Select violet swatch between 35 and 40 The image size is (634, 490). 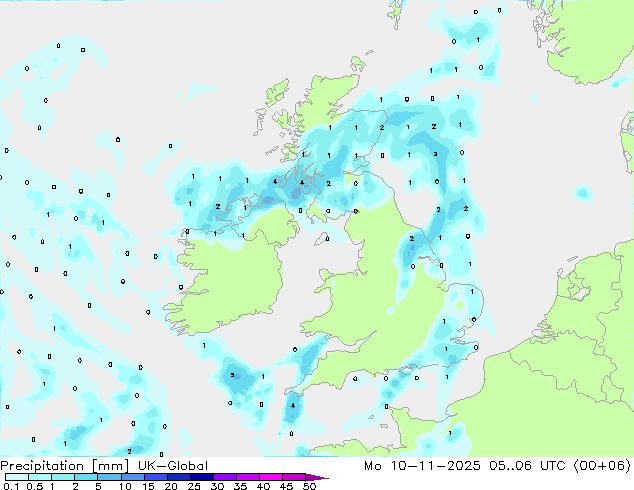point(247,477)
